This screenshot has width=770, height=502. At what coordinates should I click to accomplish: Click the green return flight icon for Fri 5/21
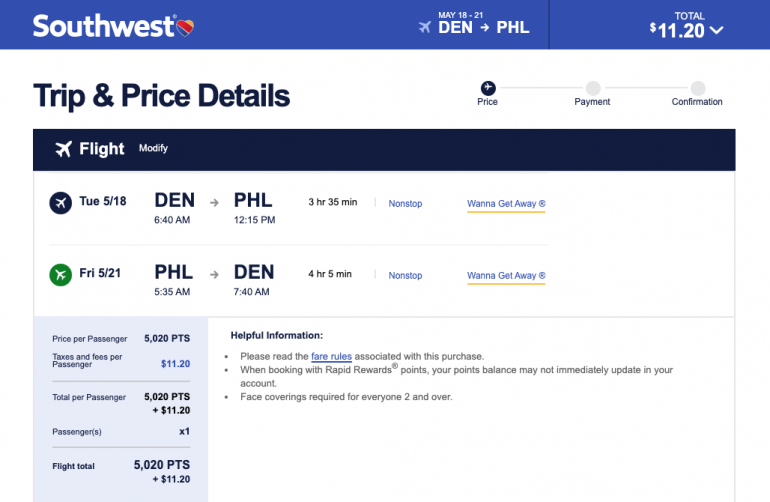pos(59,274)
